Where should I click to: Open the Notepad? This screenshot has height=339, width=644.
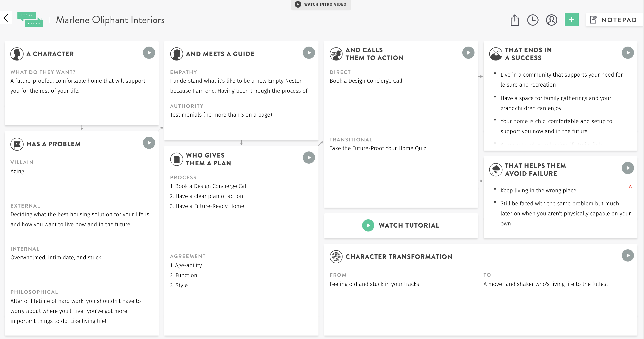[614, 20]
